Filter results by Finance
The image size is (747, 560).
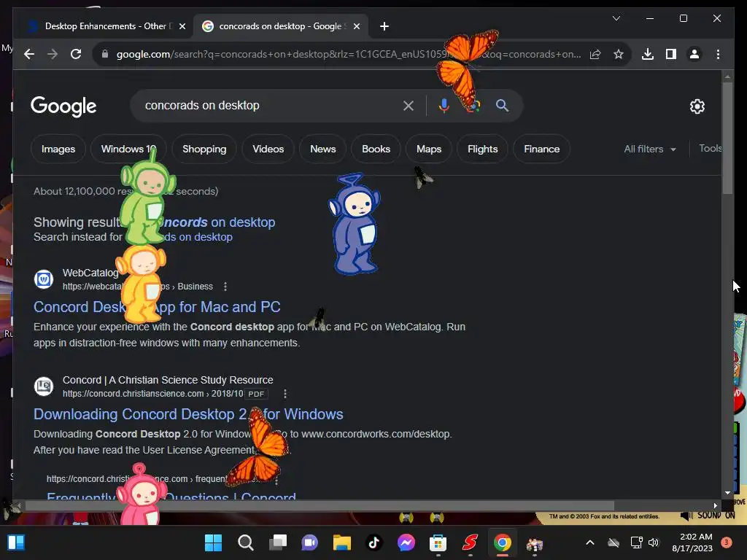(542, 149)
